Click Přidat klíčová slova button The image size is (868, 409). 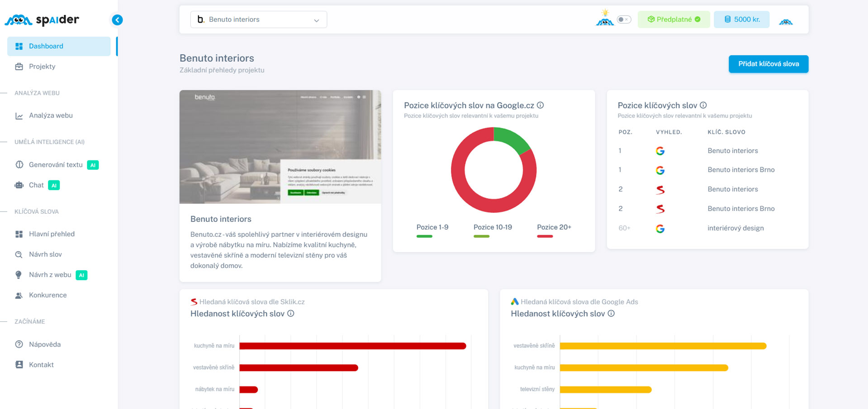[x=768, y=64]
